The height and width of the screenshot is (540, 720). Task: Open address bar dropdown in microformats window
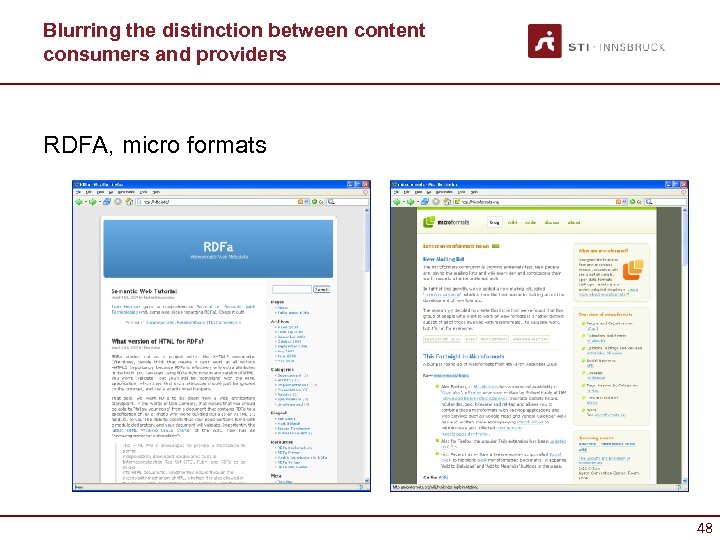[x=625, y=202]
